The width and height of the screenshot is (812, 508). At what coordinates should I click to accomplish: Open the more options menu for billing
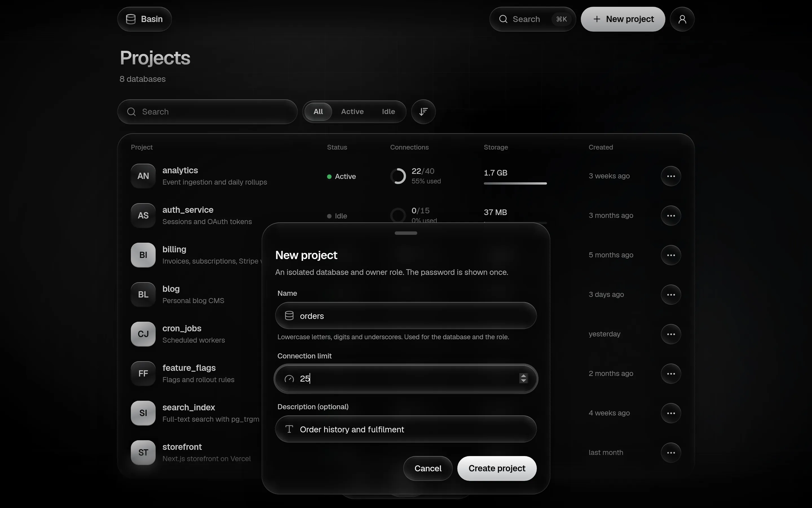tap(671, 255)
